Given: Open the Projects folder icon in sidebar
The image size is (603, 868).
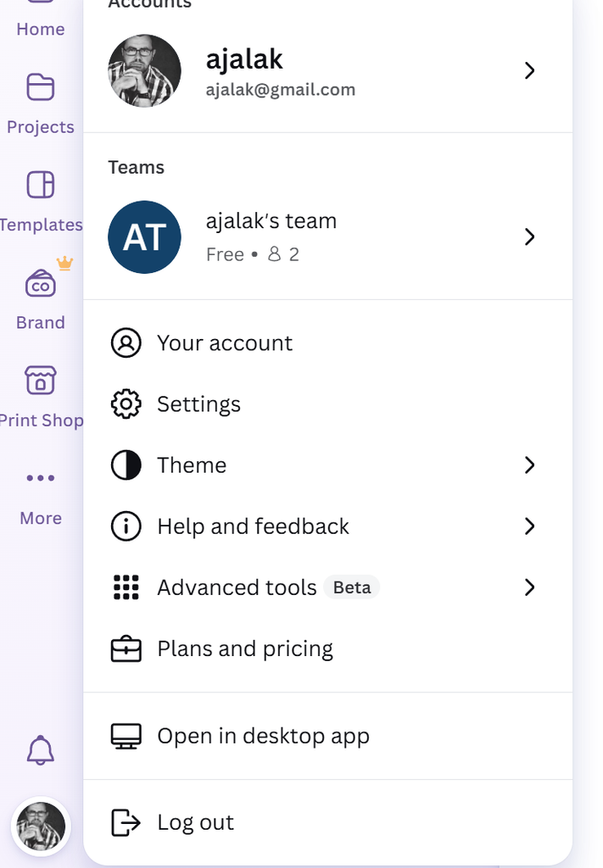Looking at the screenshot, I should [41, 87].
